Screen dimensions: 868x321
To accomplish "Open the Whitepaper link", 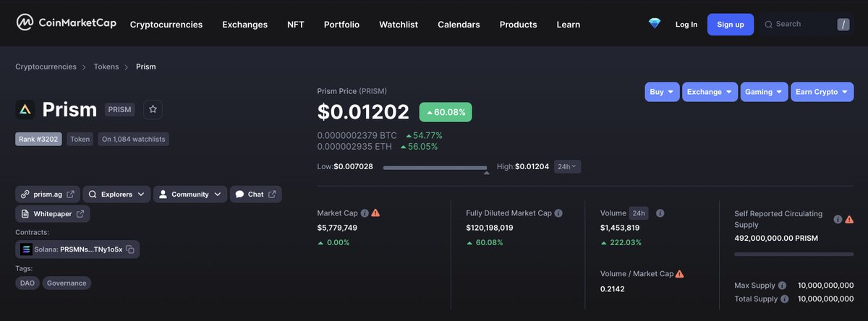I will pyautogui.click(x=52, y=214).
